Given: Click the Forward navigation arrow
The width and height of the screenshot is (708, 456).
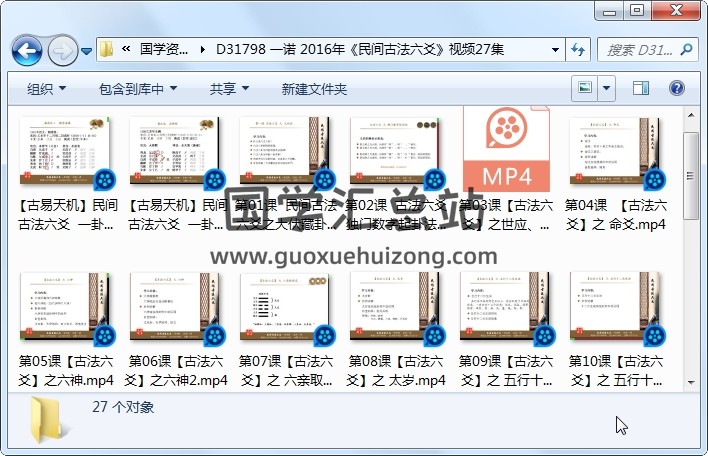Looking at the screenshot, I should coord(61,49).
